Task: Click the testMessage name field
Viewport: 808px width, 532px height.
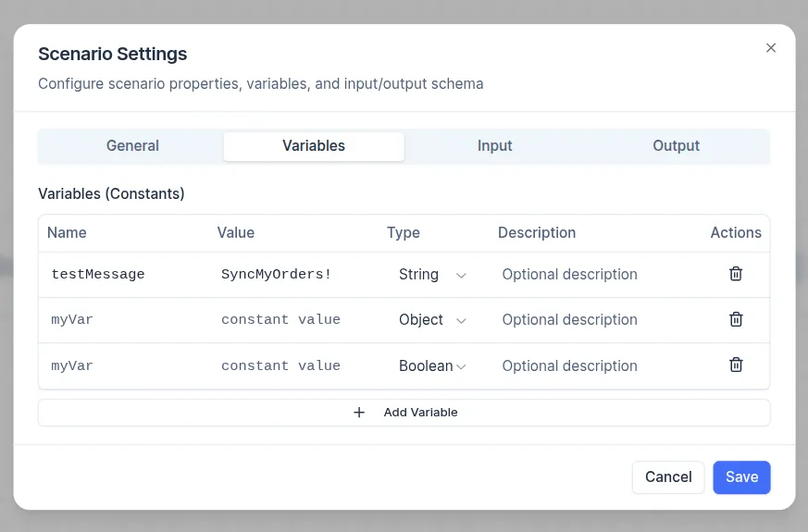Action: click(x=125, y=275)
